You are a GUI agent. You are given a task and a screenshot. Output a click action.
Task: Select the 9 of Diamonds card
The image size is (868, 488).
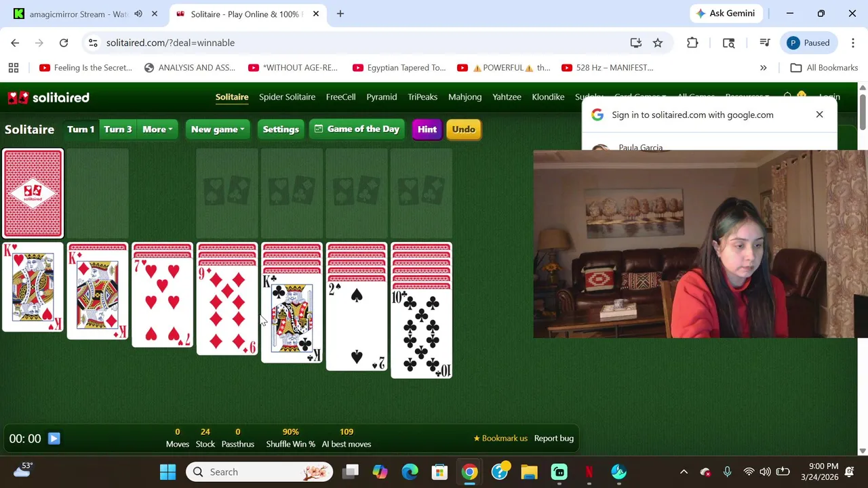[227, 310]
